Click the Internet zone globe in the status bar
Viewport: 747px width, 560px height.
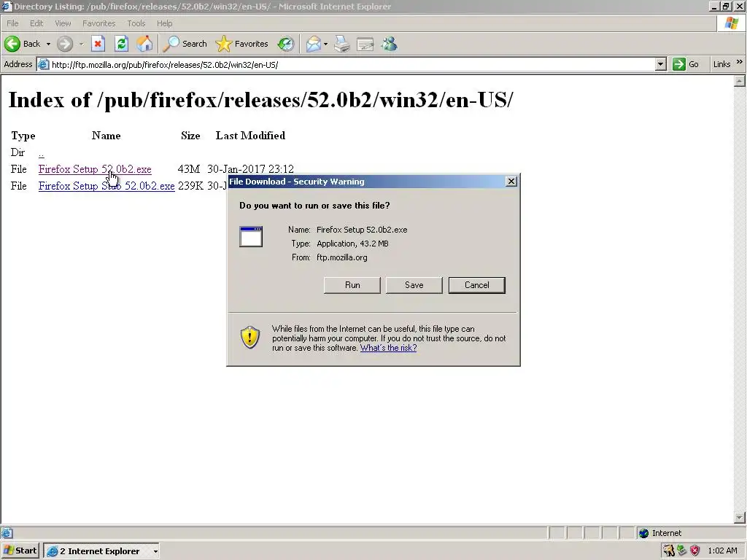point(643,533)
